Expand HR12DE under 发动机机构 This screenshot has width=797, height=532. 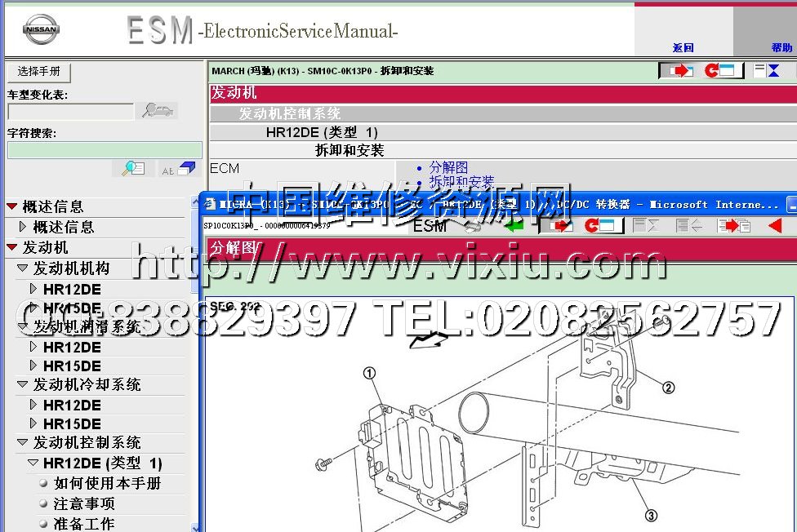pyautogui.click(x=33, y=289)
